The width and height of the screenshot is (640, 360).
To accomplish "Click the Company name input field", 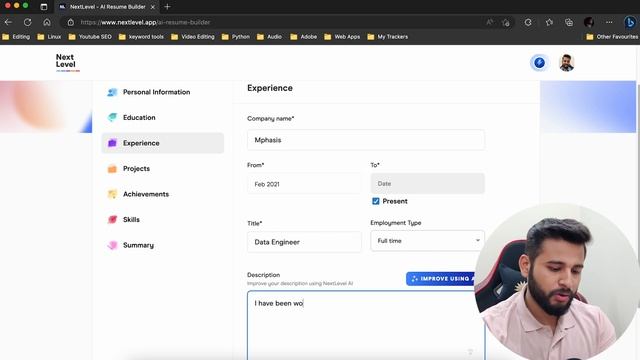I will click(x=366, y=140).
